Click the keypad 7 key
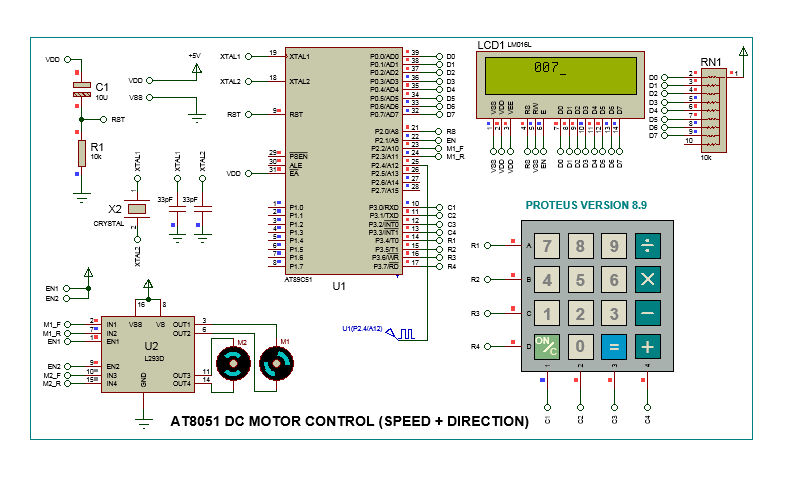 [547, 246]
